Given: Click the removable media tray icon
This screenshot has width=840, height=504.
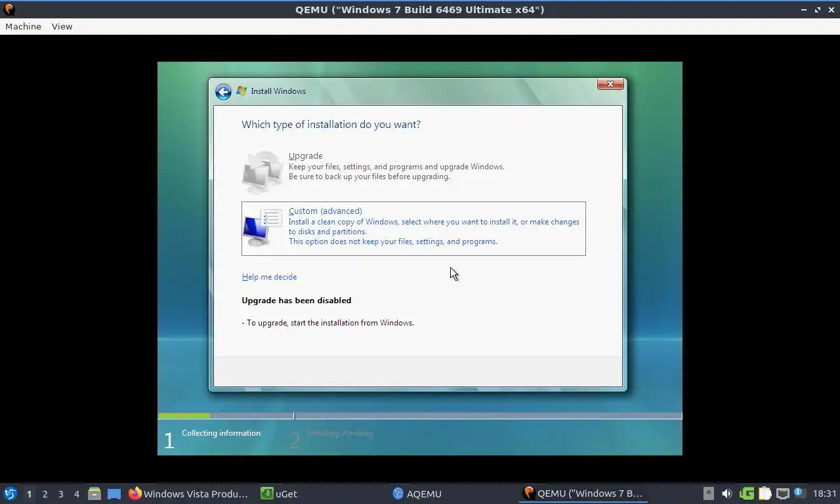Looking at the screenshot, I should 708,493.
